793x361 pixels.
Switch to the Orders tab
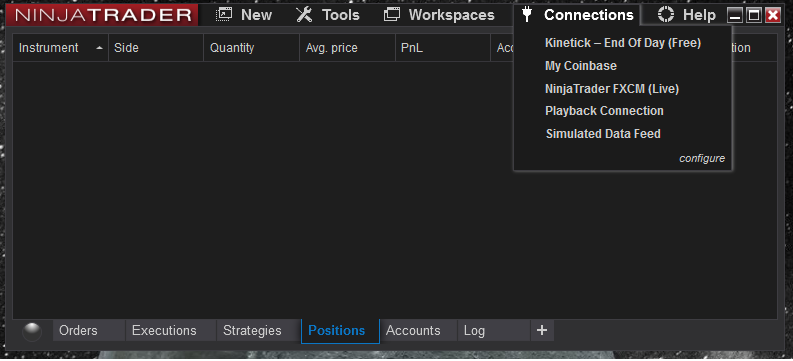point(89,331)
